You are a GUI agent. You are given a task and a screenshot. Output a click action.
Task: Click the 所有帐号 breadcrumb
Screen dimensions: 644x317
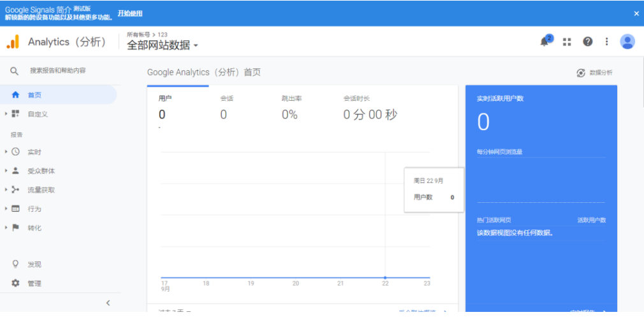[138, 34]
